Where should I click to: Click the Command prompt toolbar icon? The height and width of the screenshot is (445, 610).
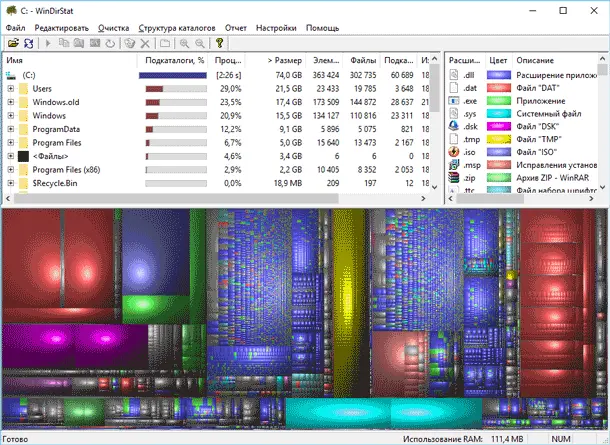click(x=95, y=43)
